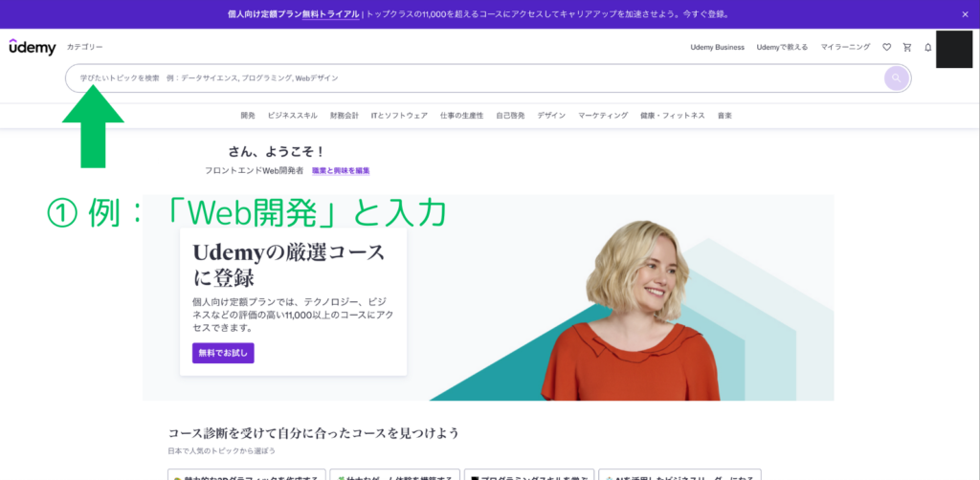This screenshot has width=980, height=480.
Task: Select the 財務会計 category
Action: tap(345, 116)
